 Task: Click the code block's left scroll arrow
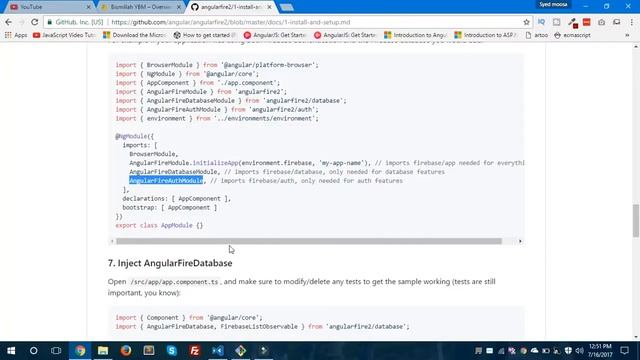(112, 241)
